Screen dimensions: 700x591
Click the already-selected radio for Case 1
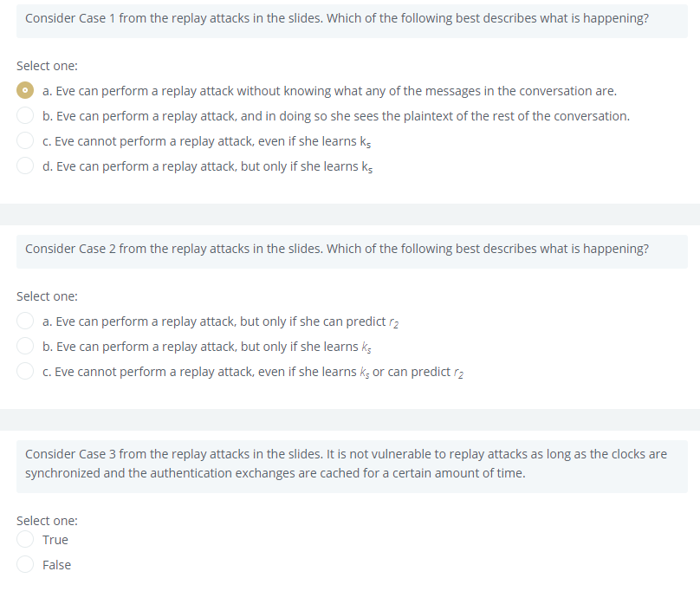[25, 90]
